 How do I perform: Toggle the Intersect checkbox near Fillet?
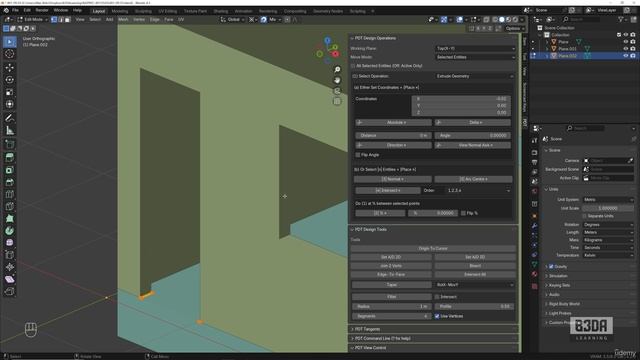coord(437,297)
